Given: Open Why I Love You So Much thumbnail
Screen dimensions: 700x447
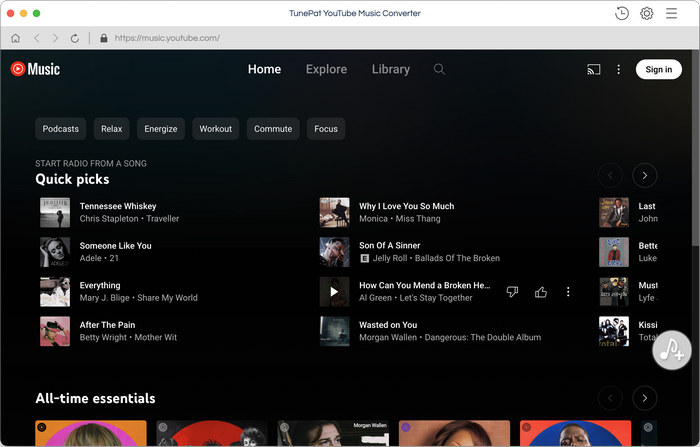Looking at the screenshot, I should coord(334,213).
